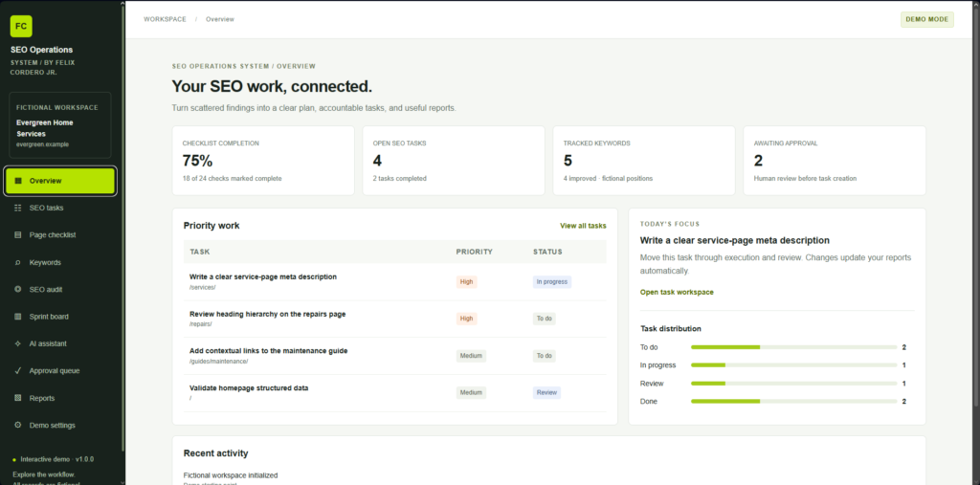Open 'Add contextual links to the maintenance guide'
Image resolution: width=980 pixels, height=485 pixels.
395,356
